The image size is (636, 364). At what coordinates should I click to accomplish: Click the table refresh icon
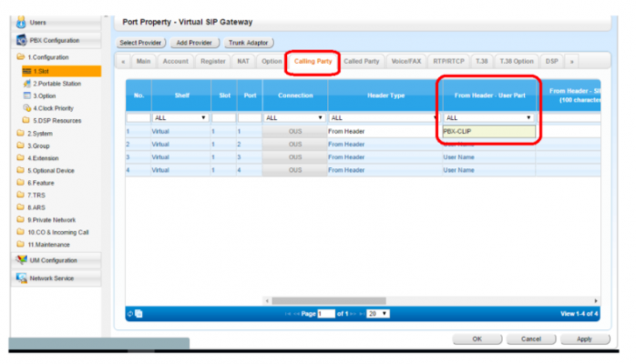(x=130, y=313)
